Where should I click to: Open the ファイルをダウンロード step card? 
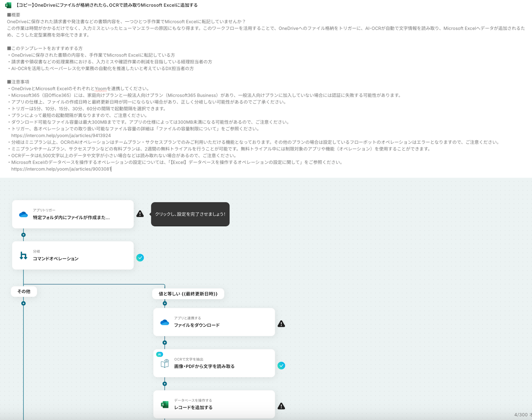[x=214, y=322]
